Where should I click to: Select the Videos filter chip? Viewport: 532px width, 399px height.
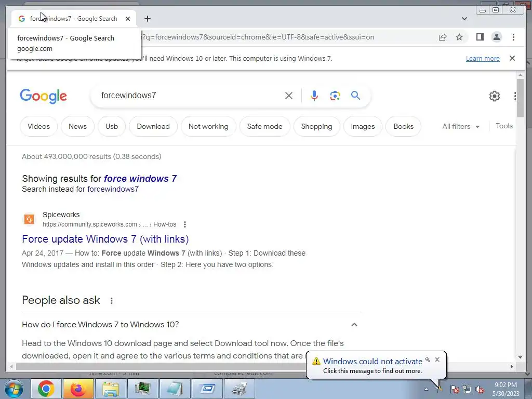pos(38,126)
